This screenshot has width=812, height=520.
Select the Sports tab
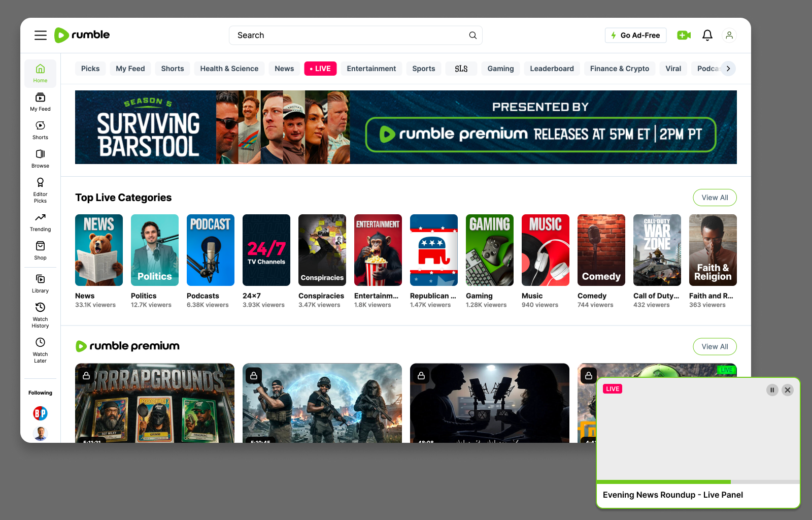coord(424,69)
